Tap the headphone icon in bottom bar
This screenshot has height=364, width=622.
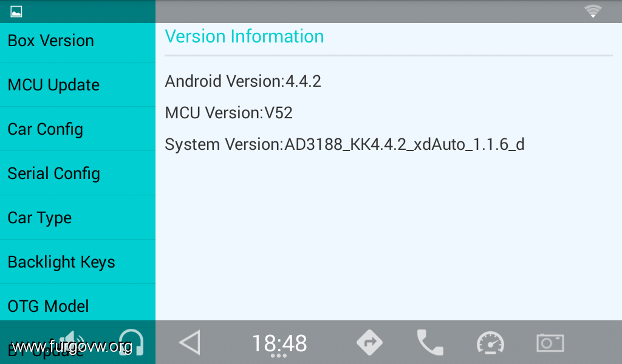[131, 342]
